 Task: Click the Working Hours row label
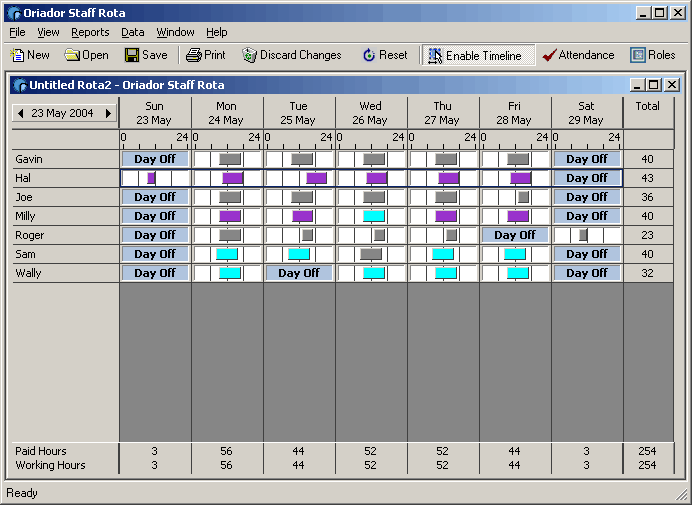[50, 465]
